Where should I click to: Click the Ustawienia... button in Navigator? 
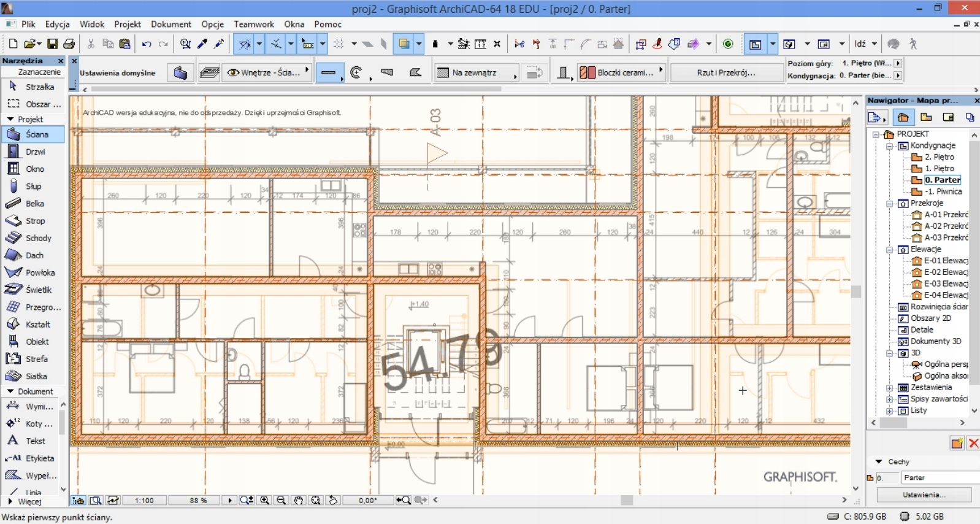[924, 495]
